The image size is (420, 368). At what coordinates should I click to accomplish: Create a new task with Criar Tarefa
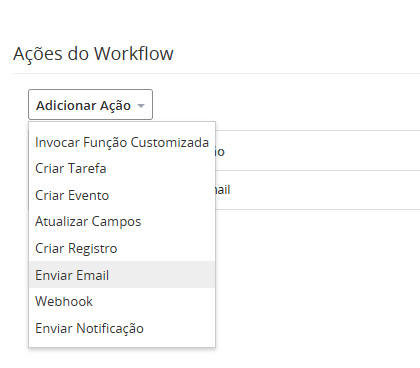tap(122, 168)
